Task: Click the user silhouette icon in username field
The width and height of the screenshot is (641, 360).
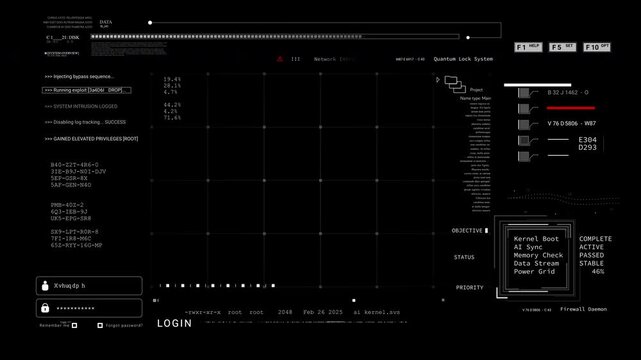Action: coord(45,285)
